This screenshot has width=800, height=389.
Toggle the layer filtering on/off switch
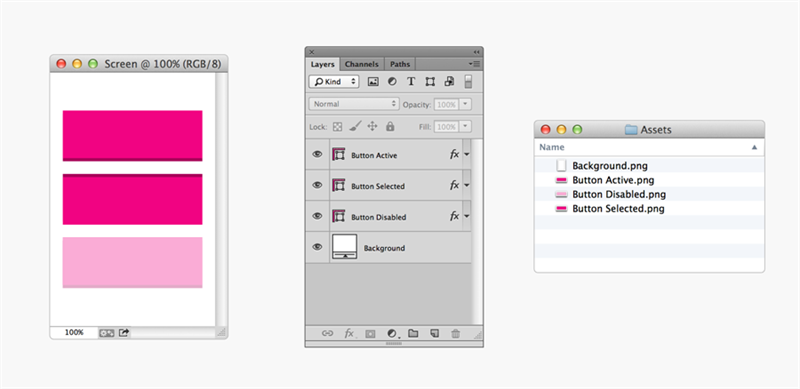coord(468,82)
